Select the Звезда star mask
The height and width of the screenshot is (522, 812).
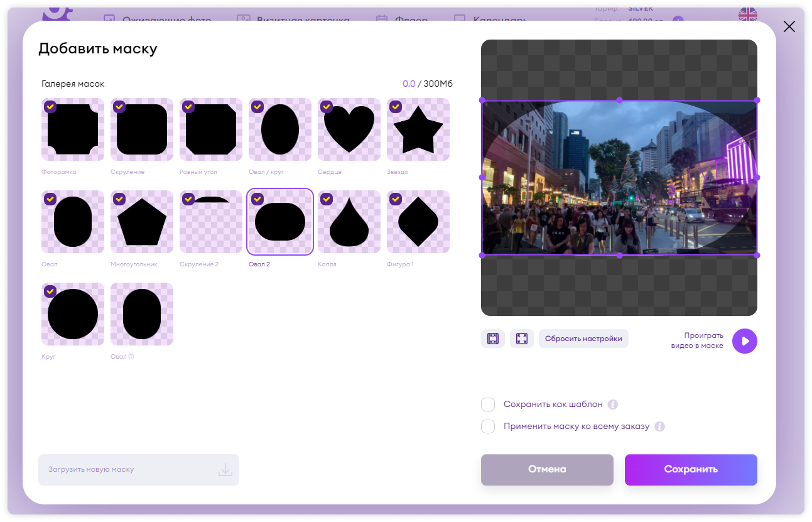tap(418, 129)
